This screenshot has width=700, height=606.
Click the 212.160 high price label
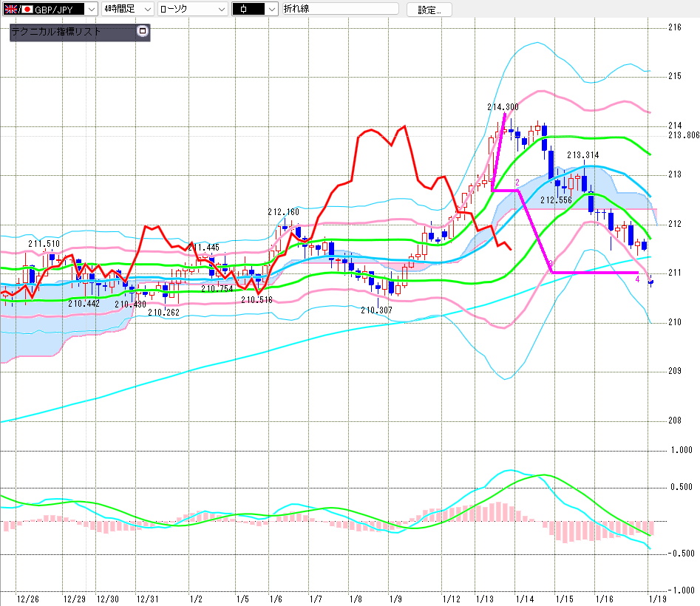(x=284, y=212)
